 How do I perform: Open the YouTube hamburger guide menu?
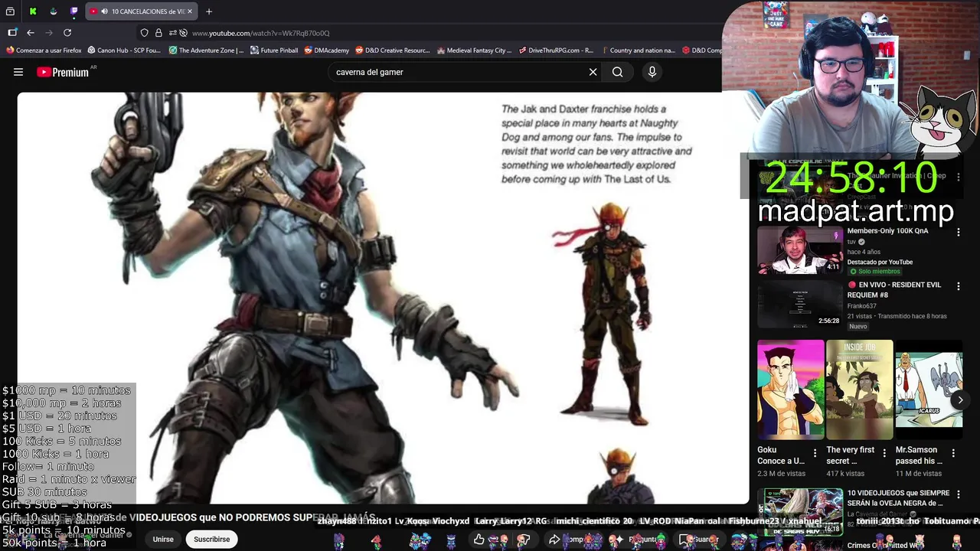pos(18,72)
